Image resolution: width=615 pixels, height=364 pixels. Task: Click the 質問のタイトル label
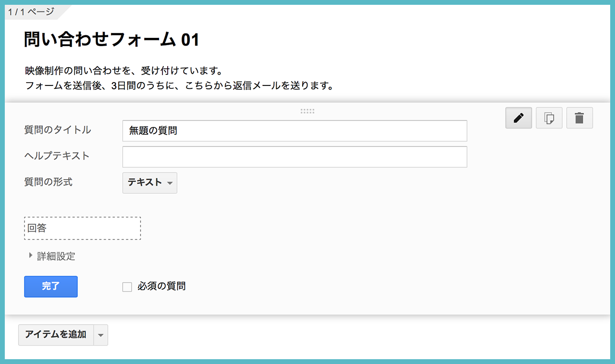click(58, 130)
